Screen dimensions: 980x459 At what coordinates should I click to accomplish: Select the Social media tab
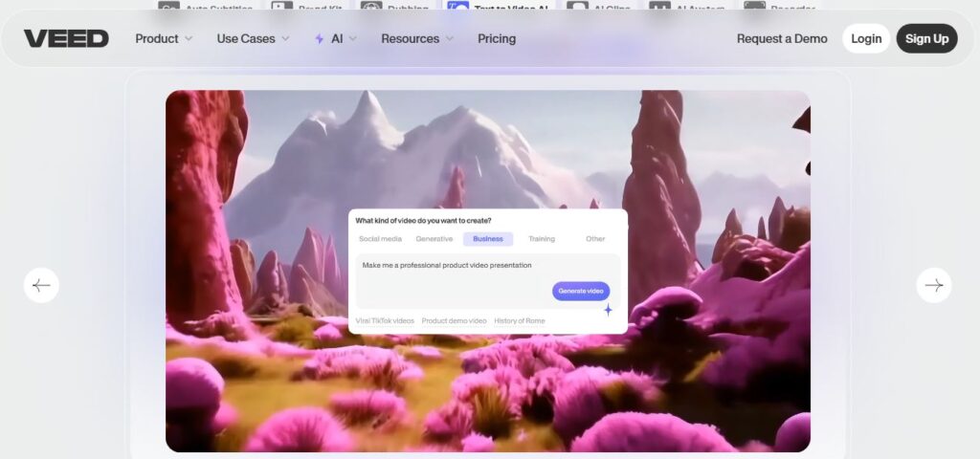[380, 239]
